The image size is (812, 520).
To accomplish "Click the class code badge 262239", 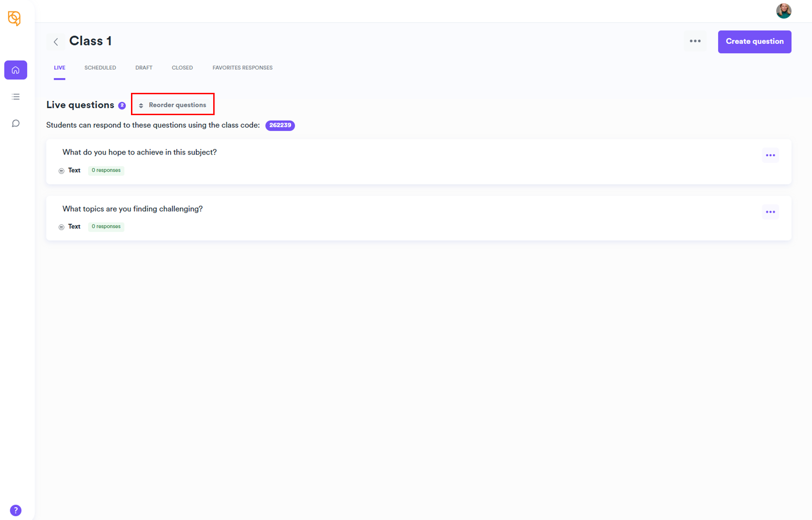I will (x=280, y=125).
